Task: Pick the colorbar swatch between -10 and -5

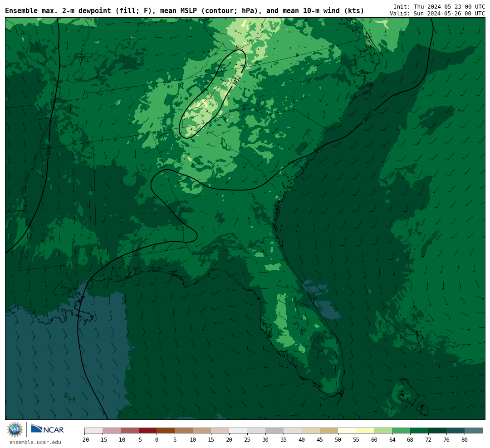Action: [x=130, y=431]
